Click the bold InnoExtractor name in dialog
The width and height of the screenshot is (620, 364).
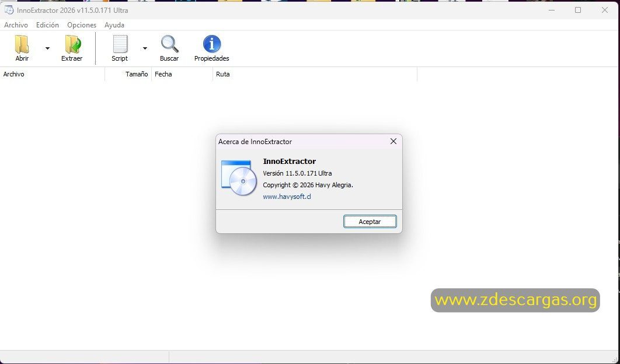click(290, 161)
